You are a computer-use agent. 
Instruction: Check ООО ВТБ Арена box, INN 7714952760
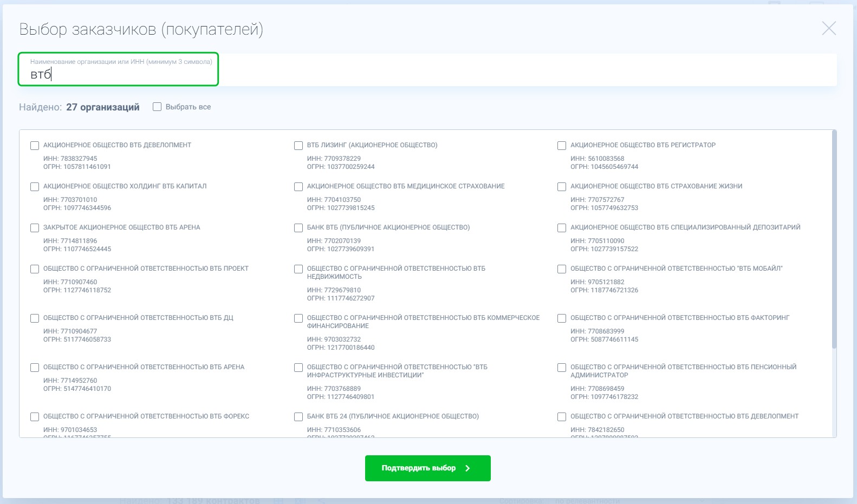pos(35,368)
